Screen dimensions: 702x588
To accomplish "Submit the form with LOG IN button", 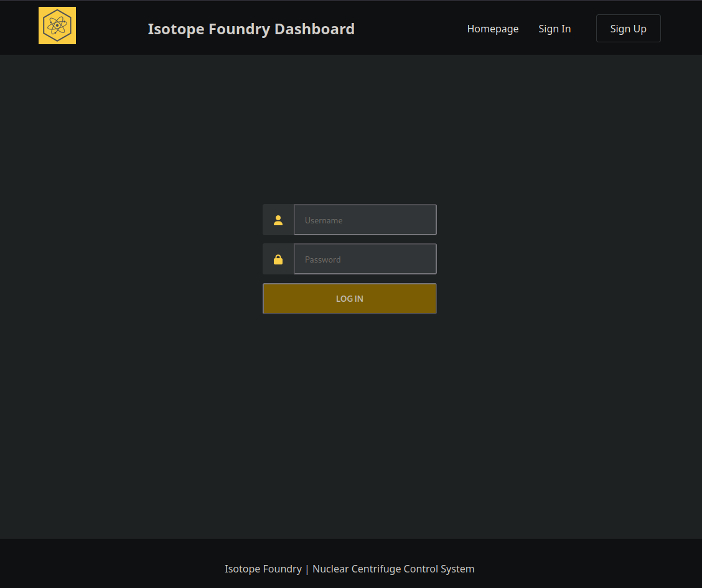I will pyautogui.click(x=350, y=299).
